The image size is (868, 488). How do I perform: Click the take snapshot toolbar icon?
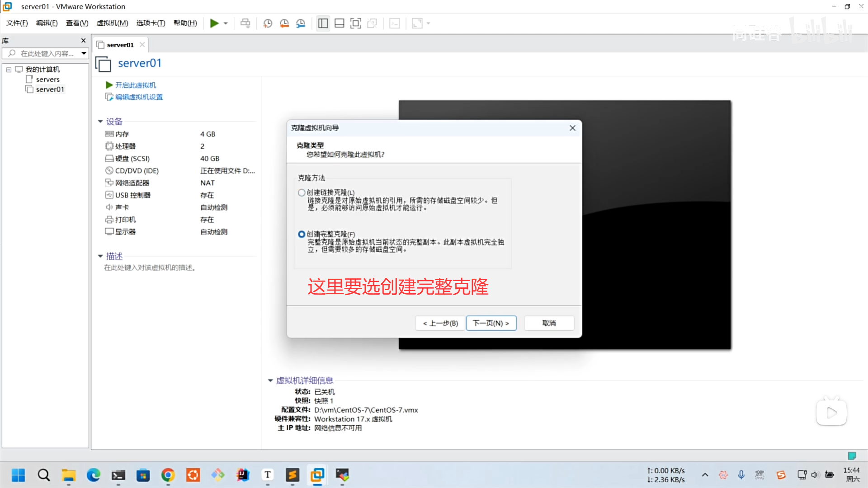pos(268,23)
